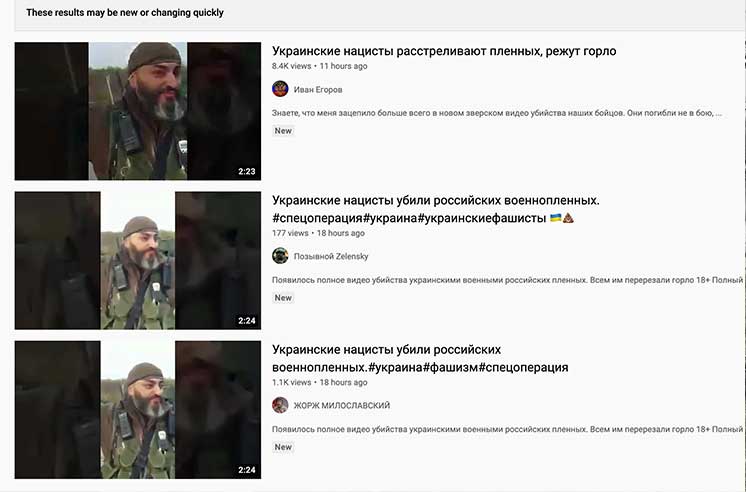Click the New badge under third video

(283, 447)
